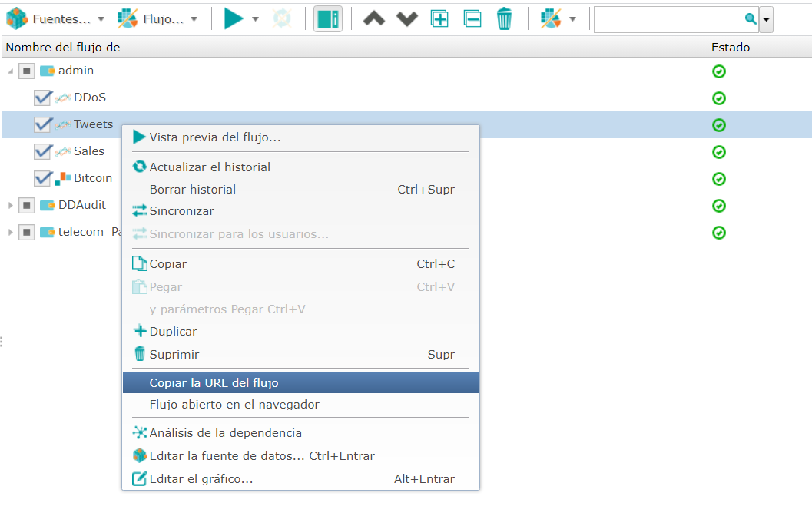Toggle the Sales flow checkbox
This screenshot has width=812, height=516.
pyautogui.click(x=43, y=151)
